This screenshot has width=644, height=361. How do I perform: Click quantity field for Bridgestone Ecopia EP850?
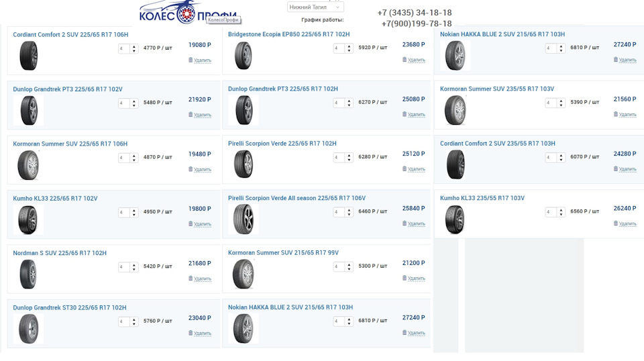[x=339, y=48]
